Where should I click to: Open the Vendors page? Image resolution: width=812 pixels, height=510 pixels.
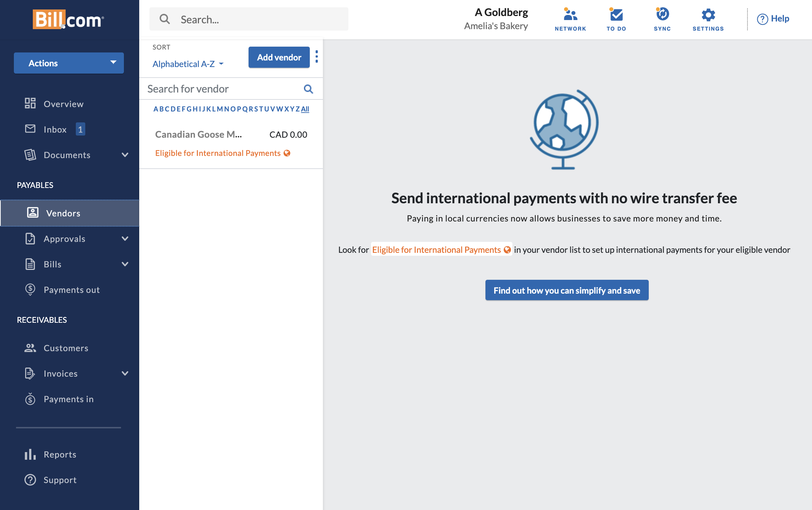click(70, 213)
